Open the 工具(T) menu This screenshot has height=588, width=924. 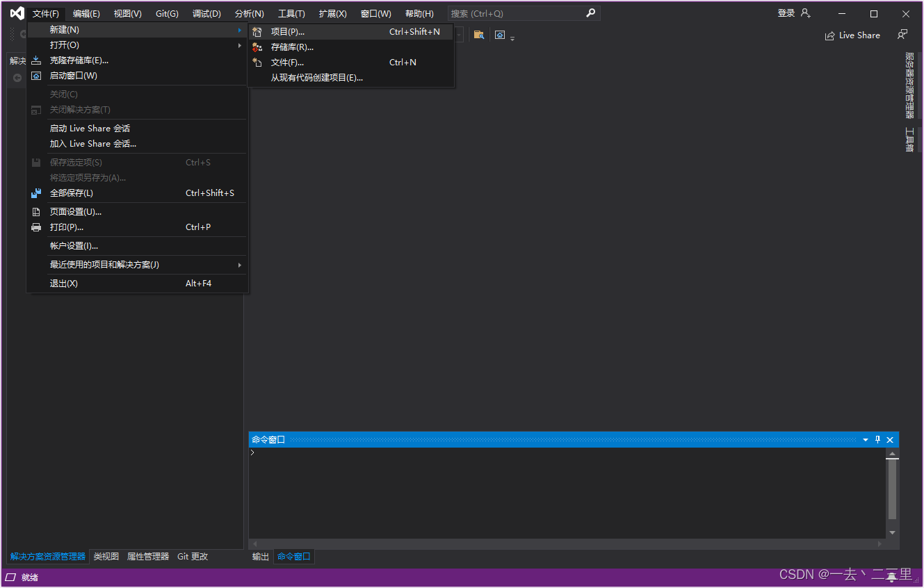click(291, 14)
